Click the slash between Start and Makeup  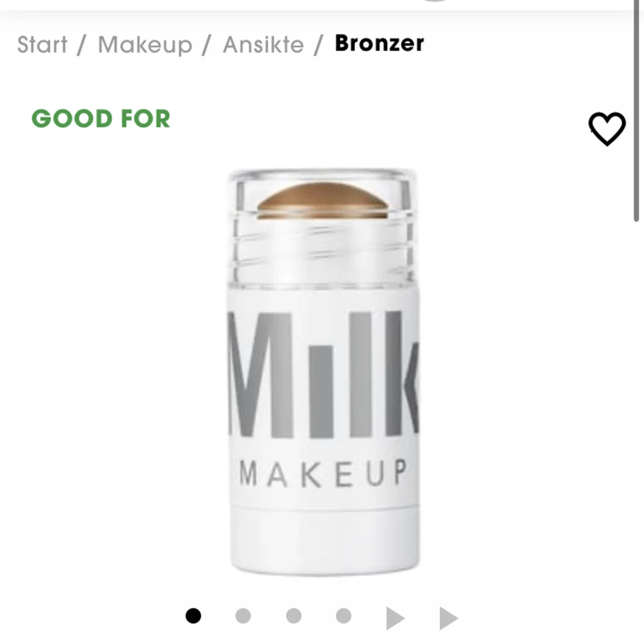point(82,44)
